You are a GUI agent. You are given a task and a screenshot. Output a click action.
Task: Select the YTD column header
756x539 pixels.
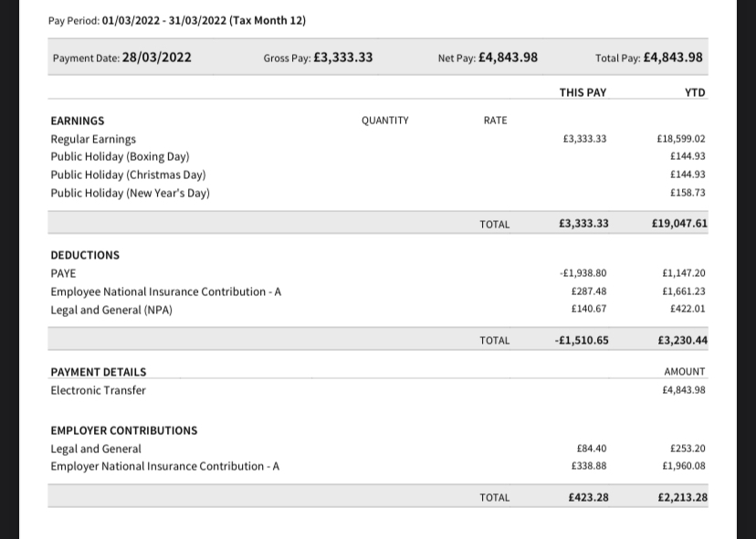tap(695, 92)
